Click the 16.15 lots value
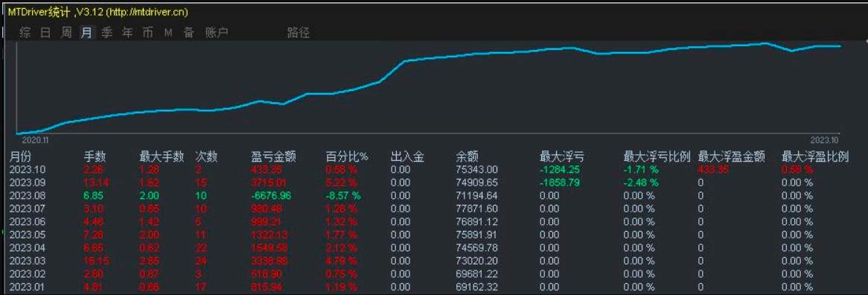The height and width of the screenshot is (295, 868). [x=95, y=261]
